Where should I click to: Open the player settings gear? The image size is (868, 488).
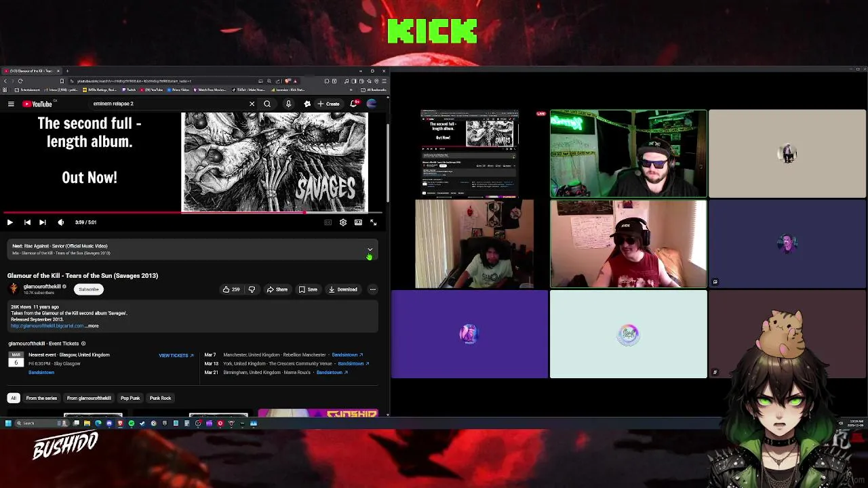[343, 222]
